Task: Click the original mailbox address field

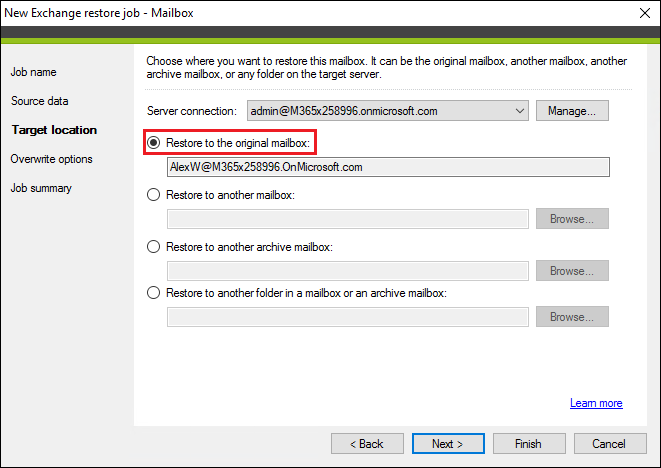Action: [x=388, y=167]
